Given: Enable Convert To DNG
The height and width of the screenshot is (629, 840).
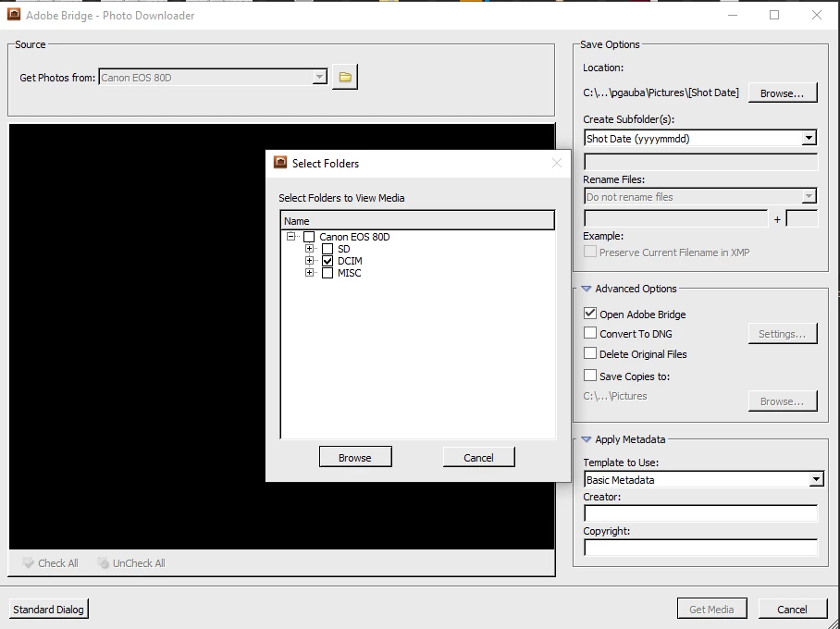Looking at the screenshot, I should 590,333.
